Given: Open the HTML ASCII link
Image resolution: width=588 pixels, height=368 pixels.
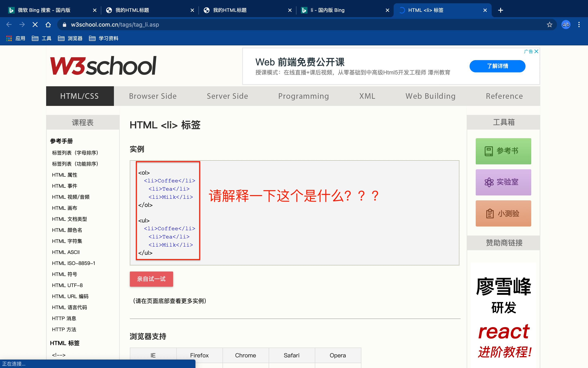Looking at the screenshot, I should 66,252.
